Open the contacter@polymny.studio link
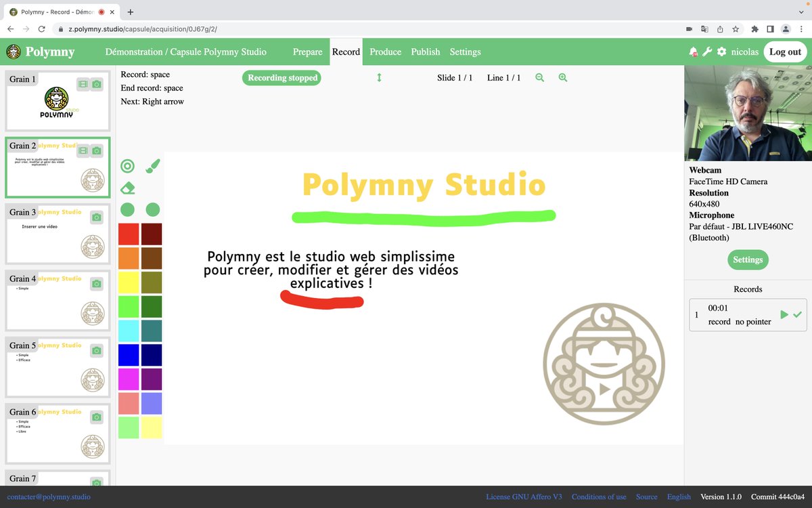Image resolution: width=812 pixels, height=508 pixels. tap(49, 496)
